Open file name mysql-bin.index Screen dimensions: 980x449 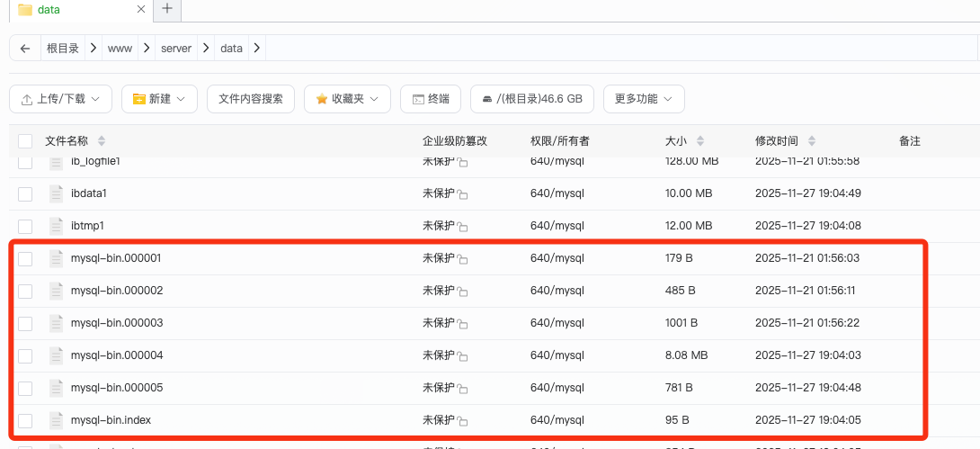click(x=111, y=419)
